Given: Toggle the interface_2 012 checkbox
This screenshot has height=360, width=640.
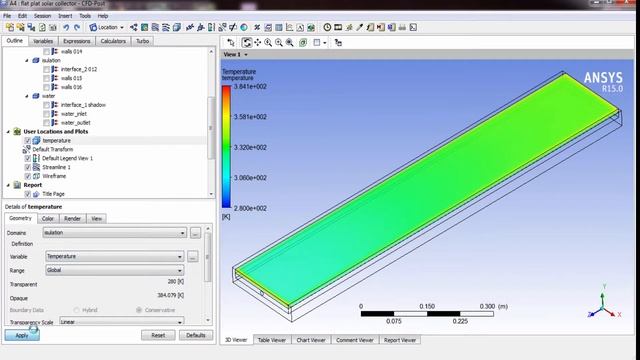Looking at the screenshot, I should coord(47,69).
